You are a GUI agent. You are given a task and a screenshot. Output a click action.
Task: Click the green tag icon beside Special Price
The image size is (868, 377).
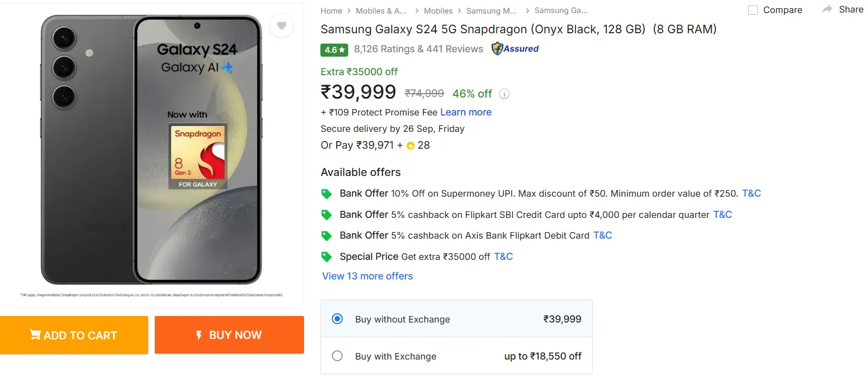pos(326,256)
